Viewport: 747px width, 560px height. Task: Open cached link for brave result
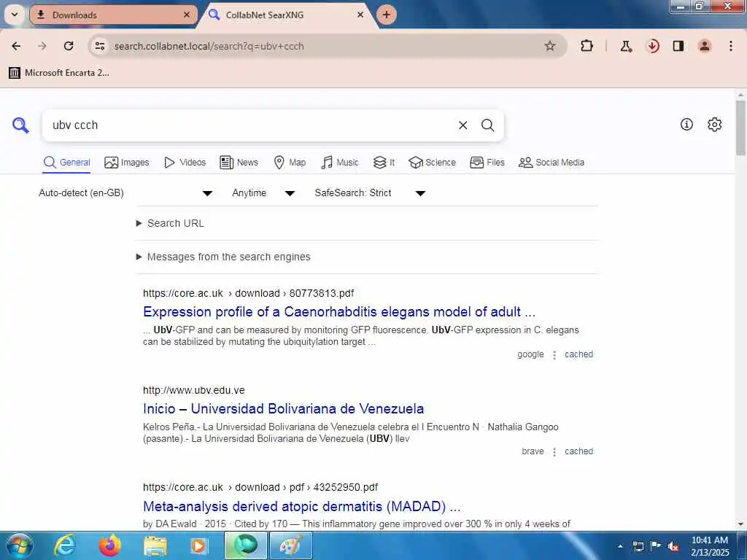coord(578,451)
